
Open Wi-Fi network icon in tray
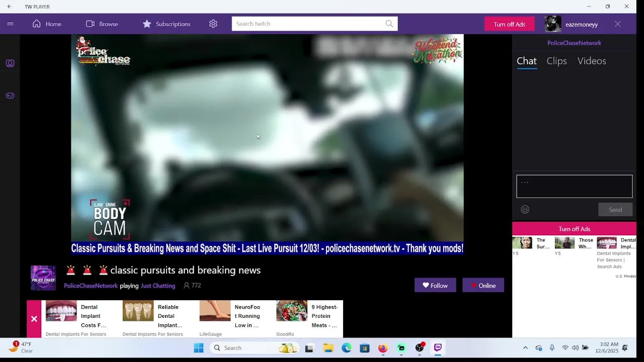[x=565, y=348]
